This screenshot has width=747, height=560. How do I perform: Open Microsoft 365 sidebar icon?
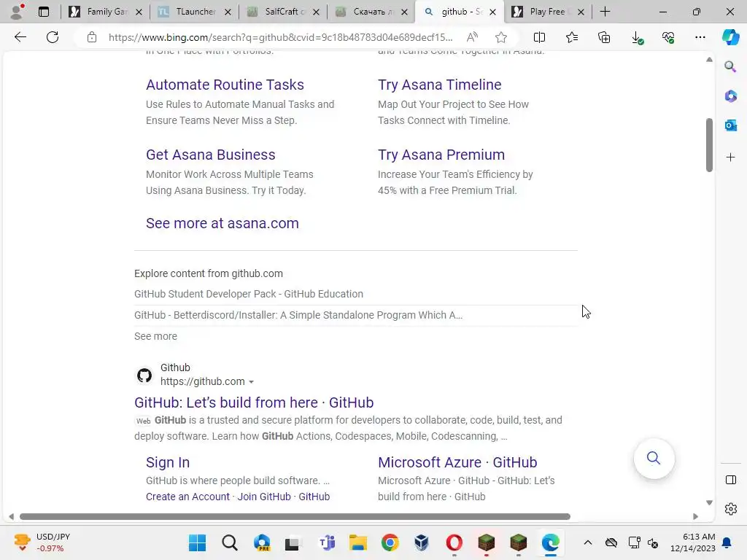coord(730,96)
